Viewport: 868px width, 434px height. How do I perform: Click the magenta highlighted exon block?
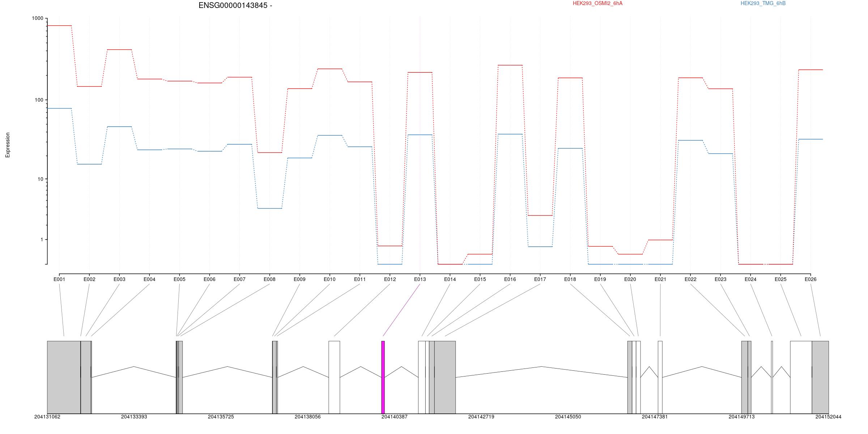tap(383, 377)
